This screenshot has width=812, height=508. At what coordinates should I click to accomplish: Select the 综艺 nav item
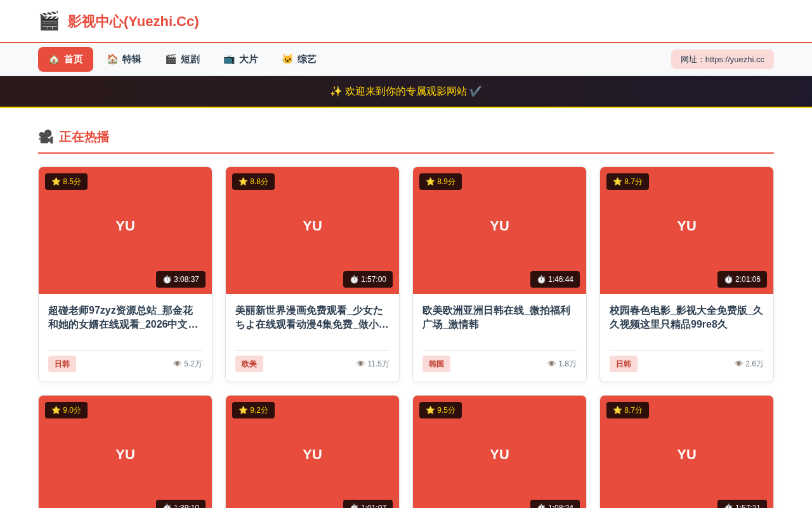(x=299, y=59)
